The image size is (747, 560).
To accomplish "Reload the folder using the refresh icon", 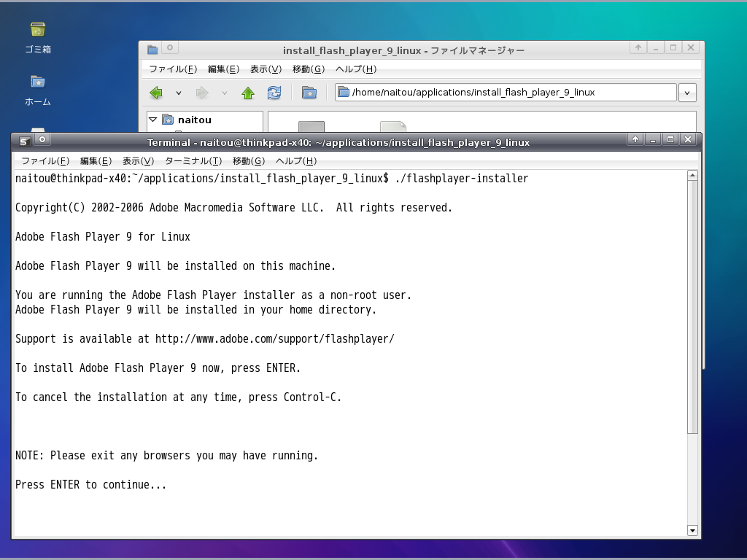I will point(274,93).
